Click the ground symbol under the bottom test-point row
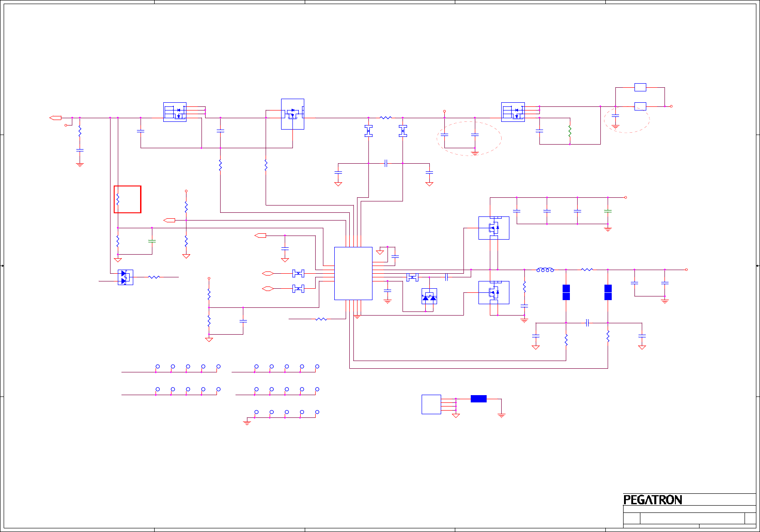This screenshot has height=532, width=760. pos(247,423)
